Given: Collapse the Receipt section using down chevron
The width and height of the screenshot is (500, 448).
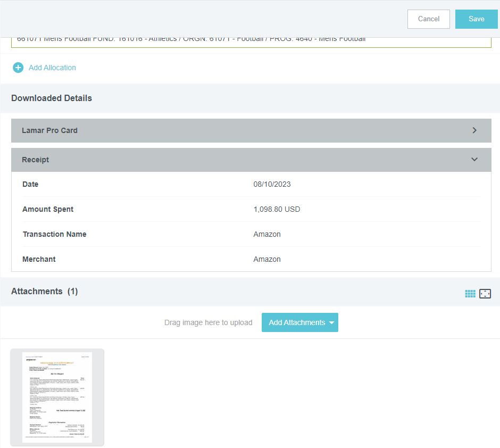Looking at the screenshot, I should point(474,160).
